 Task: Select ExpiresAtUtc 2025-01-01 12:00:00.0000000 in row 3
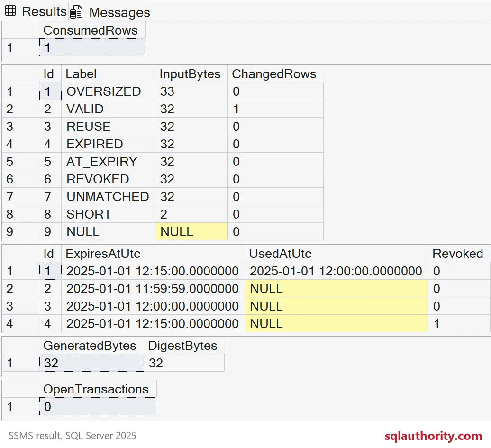153,306
